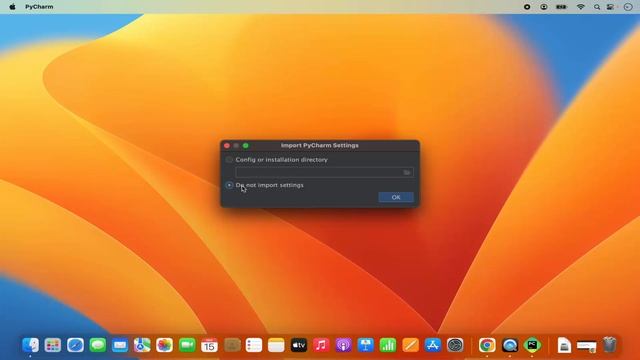Viewport: 640px width, 360px height.
Task: Open the PyCharm menu in menu bar
Action: [39, 7]
